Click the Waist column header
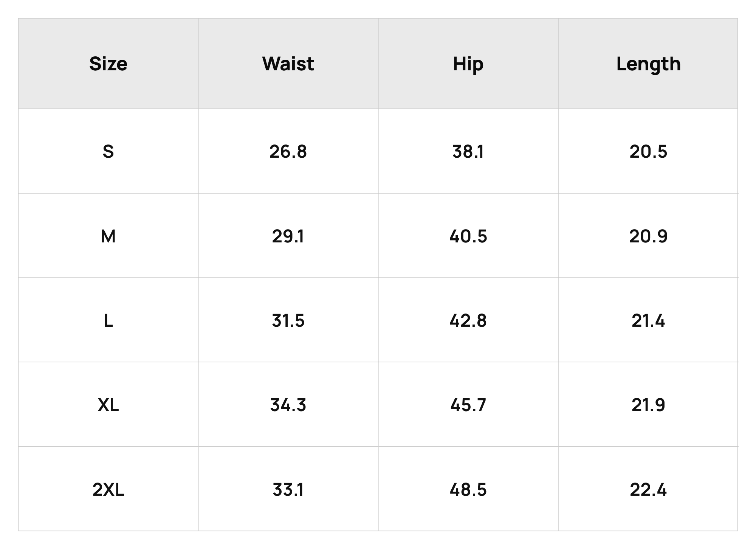The height and width of the screenshot is (548, 756). coord(288,64)
